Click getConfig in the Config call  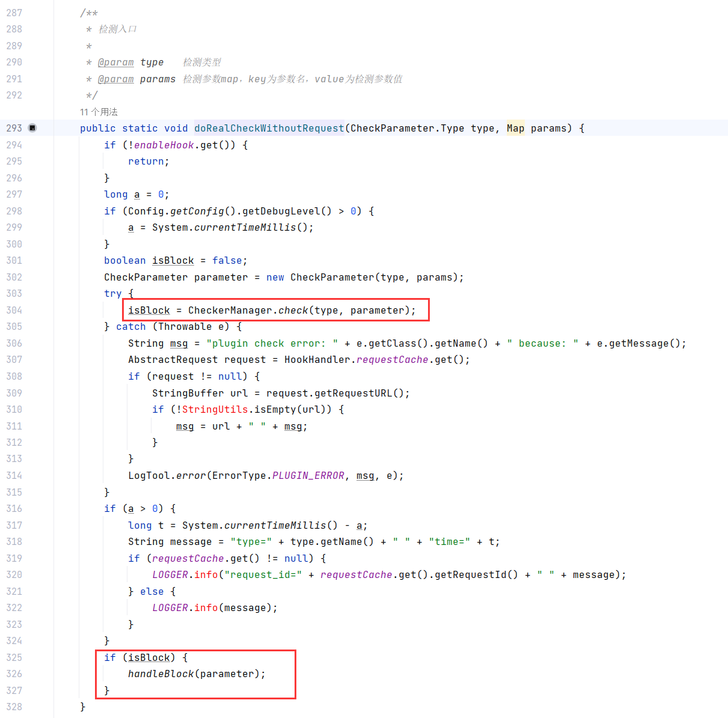click(197, 211)
